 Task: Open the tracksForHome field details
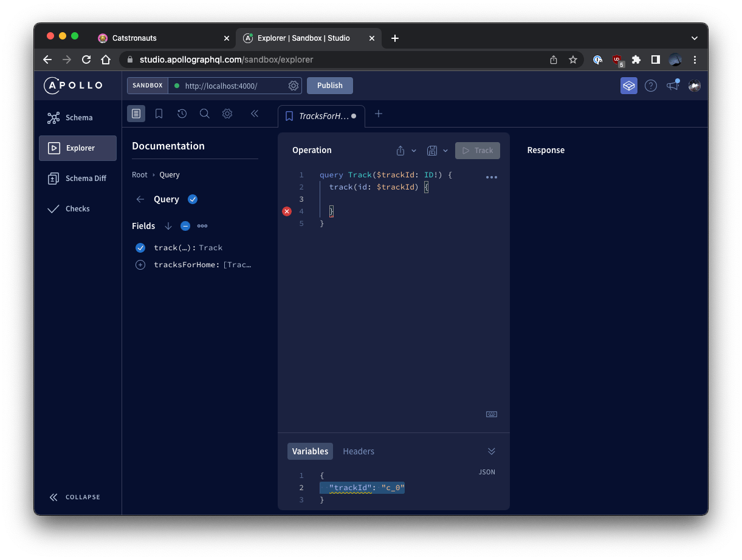tap(202, 265)
